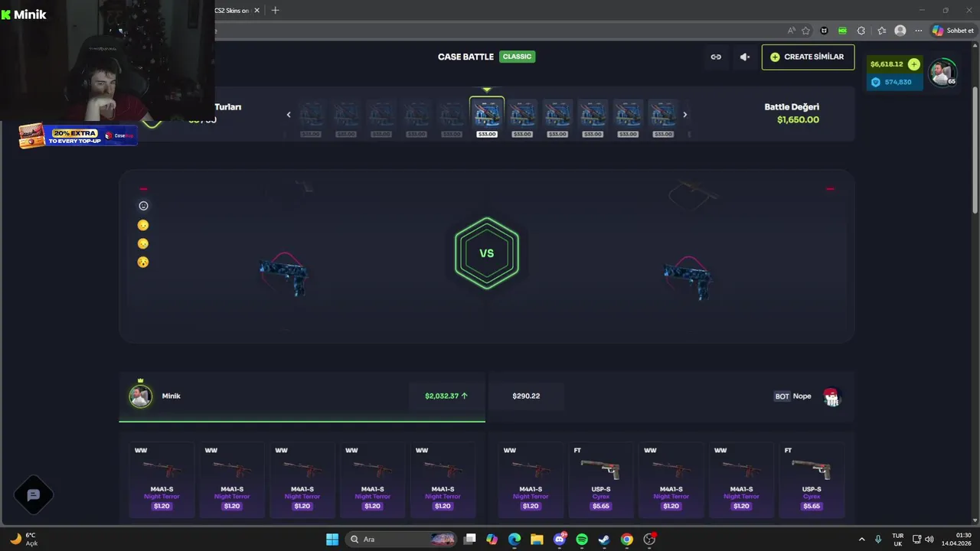Open Spotify from the taskbar
Screen dimensions: 980x551
pyautogui.click(x=582, y=540)
